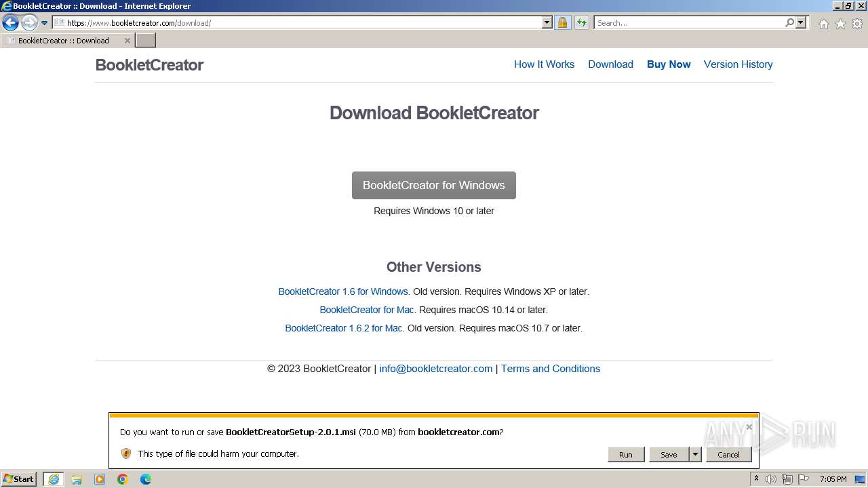Open the Tools gear icon
Viewport: 868px width, 488px height.
point(857,24)
